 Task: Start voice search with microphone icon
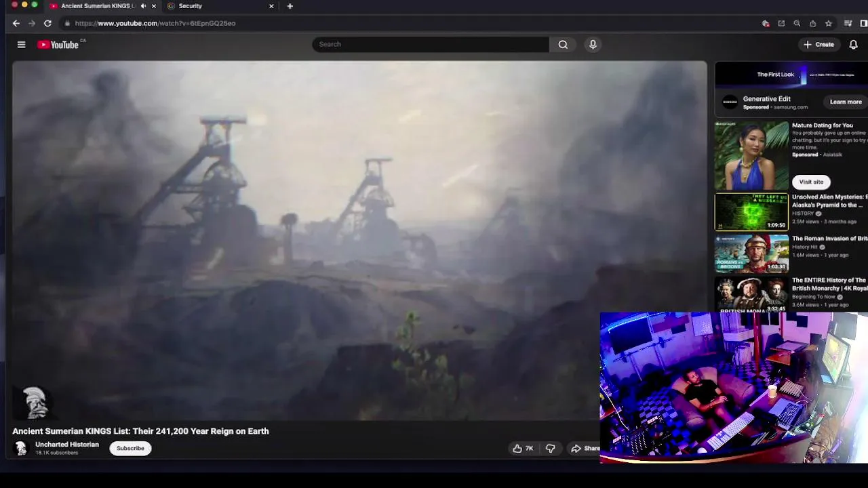[593, 44]
